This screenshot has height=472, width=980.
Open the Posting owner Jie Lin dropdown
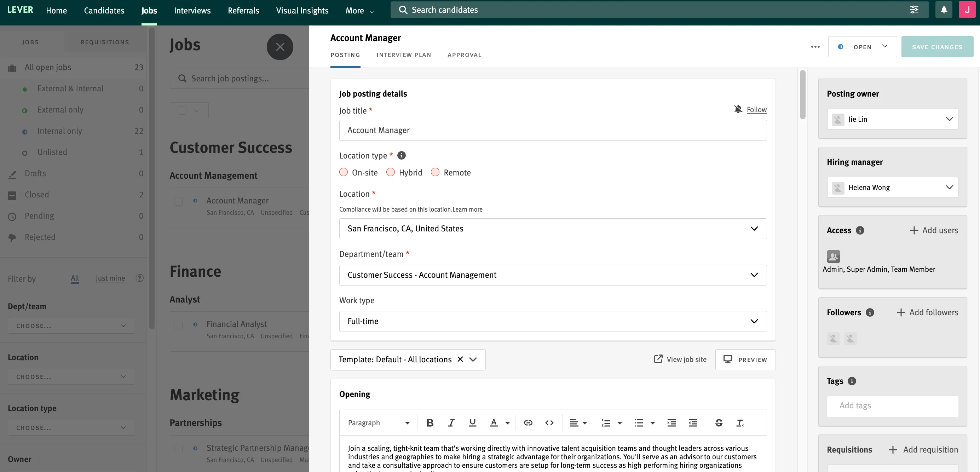click(x=893, y=119)
